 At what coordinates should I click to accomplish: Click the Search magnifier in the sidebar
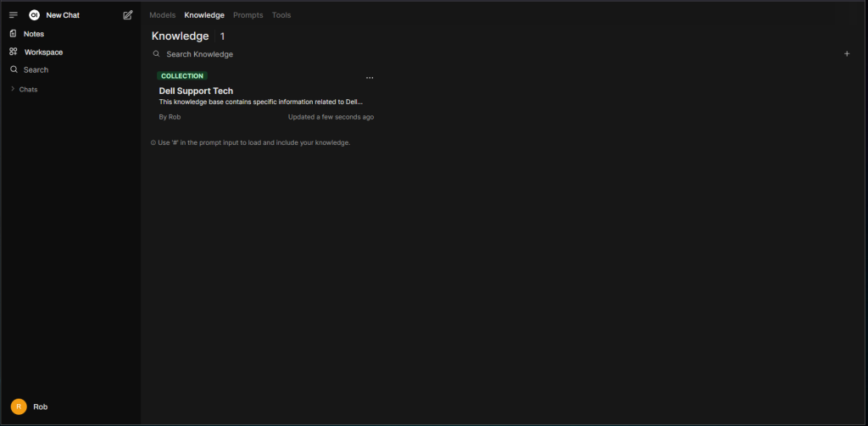[x=14, y=69]
